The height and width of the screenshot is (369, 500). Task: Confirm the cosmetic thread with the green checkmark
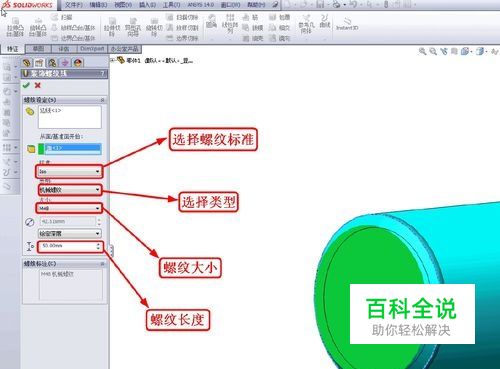pyautogui.click(x=26, y=85)
